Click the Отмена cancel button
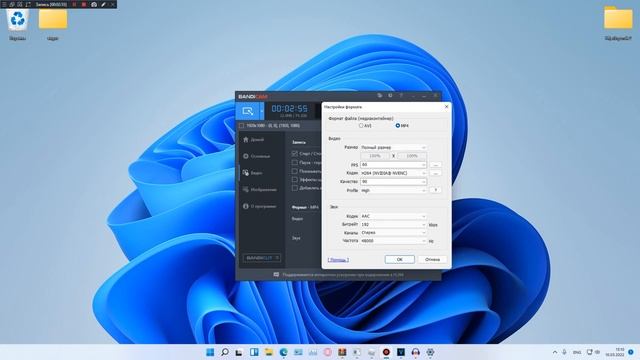Viewport: 640px width, 360px height. (432, 260)
